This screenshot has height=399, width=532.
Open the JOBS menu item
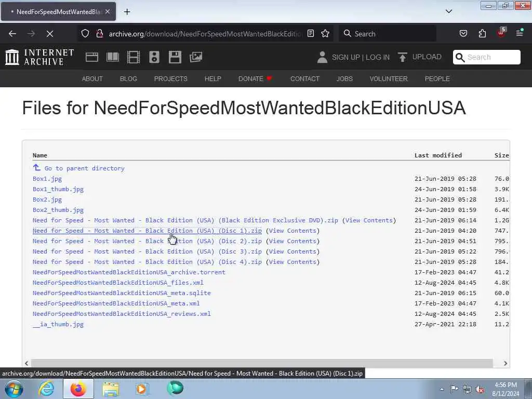[x=344, y=79]
